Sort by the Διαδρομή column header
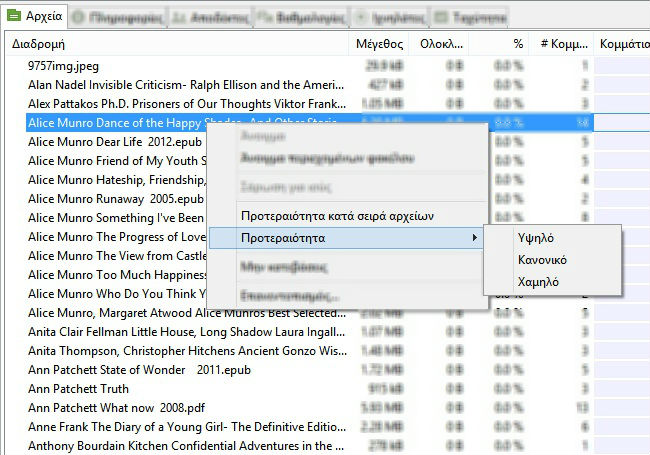The image size is (650, 455). (x=177, y=44)
